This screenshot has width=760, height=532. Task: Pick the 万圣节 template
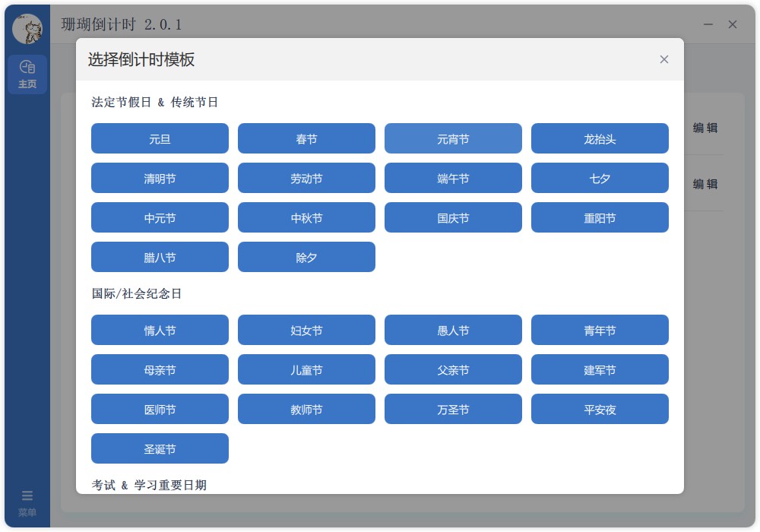[x=453, y=409]
